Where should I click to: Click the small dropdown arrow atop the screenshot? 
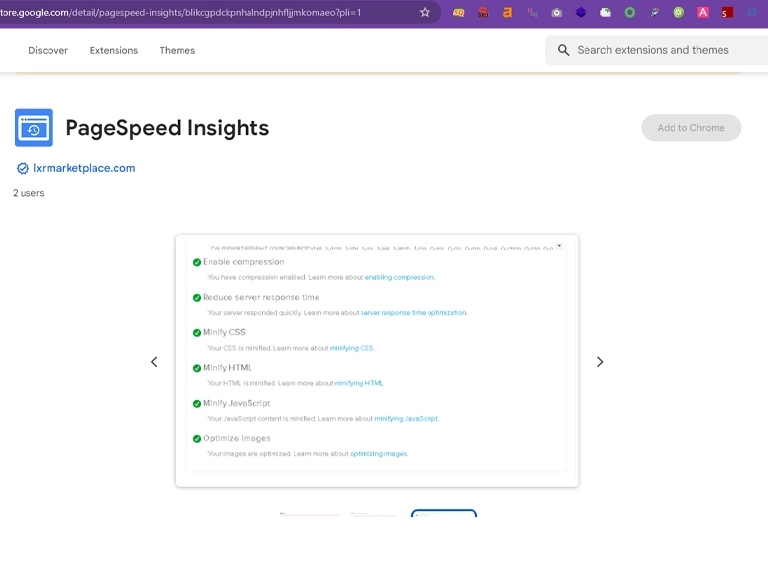559,246
